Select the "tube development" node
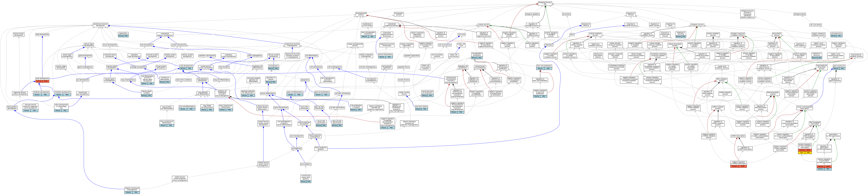The width and height of the screenshot is (868, 195). pyautogui.click(x=147, y=45)
